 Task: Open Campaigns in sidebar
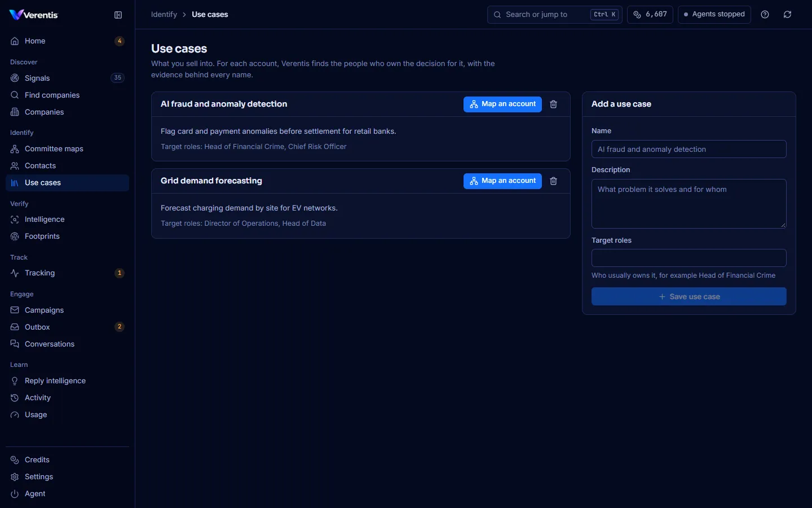click(x=67, y=310)
